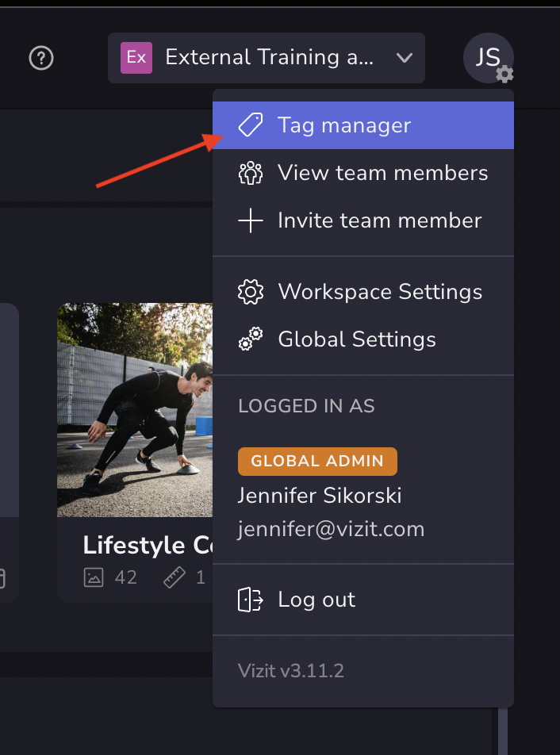This screenshot has width=560, height=755.
Task: Click the tag icon beside Tag manager
Action: click(x=251, y=125)
